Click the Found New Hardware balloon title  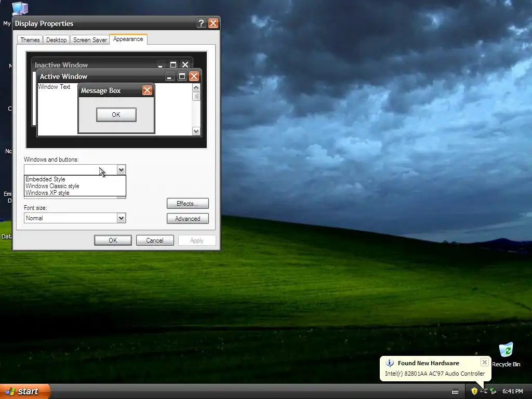tap(428, 363)
